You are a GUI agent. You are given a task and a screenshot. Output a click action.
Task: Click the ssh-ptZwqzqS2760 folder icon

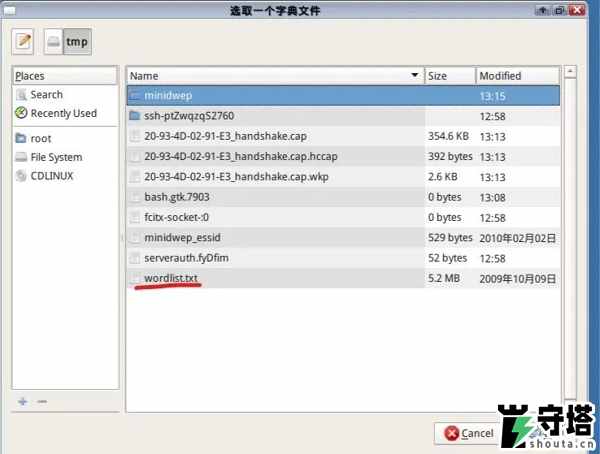(135, 116)
